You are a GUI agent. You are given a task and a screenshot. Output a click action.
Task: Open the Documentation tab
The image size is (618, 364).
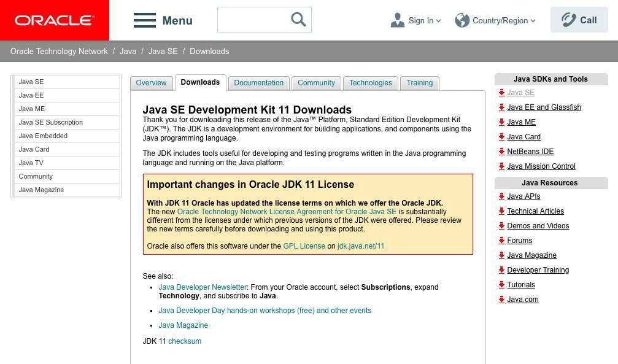(x=258, y=83)
